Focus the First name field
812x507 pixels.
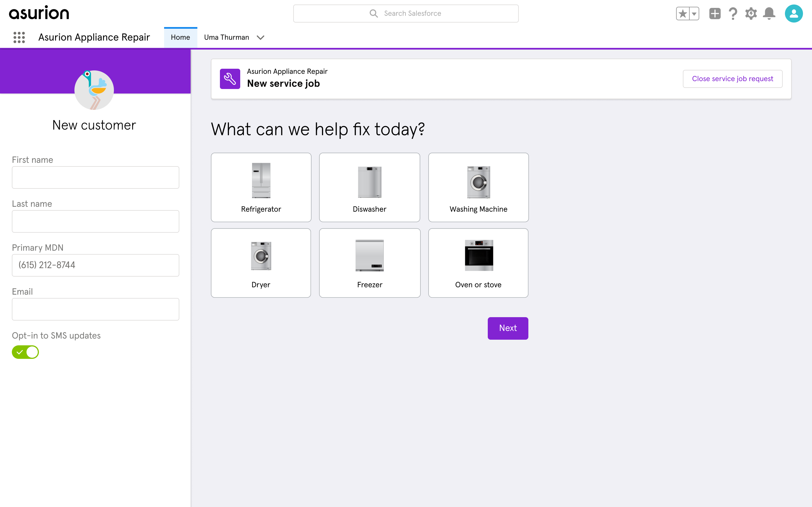coord(96,177)
